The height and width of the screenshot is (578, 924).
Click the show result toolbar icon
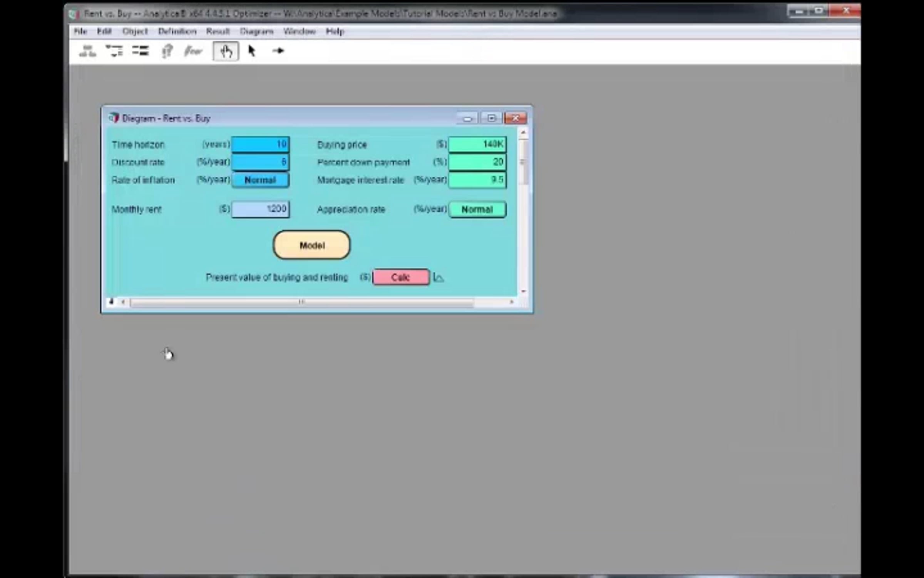167,51
